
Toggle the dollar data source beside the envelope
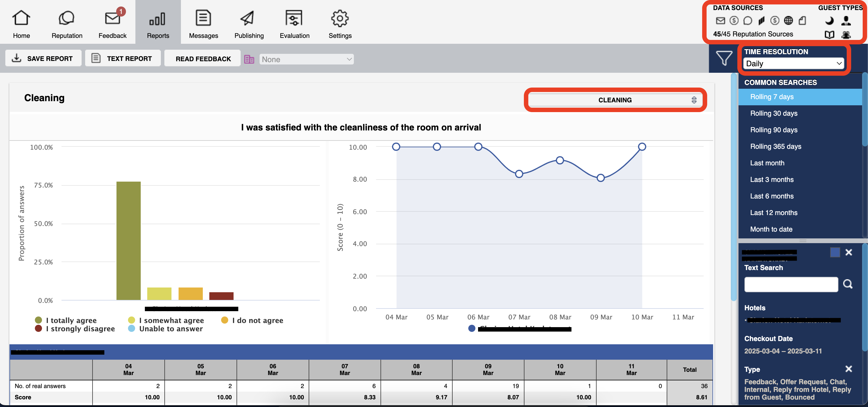coord(734,21)
